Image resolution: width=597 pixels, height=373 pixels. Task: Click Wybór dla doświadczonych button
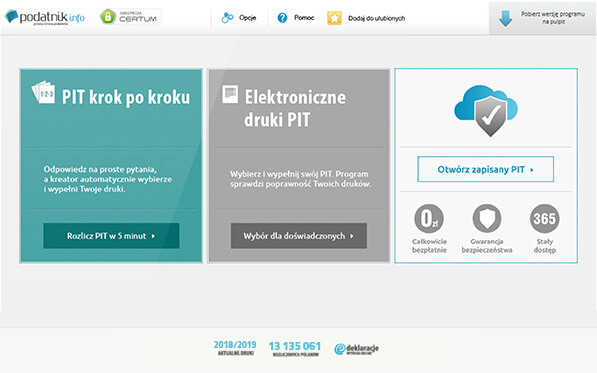pyautogui.click(x=298, y=236)
